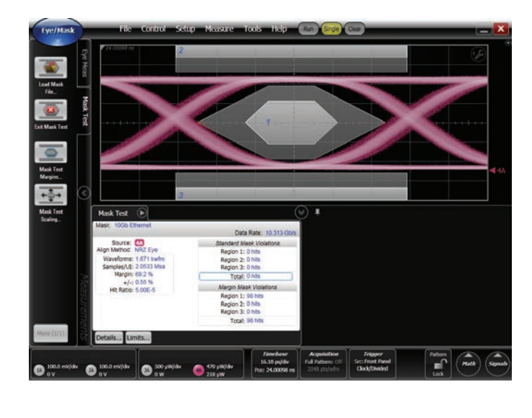Open the Measure menu

click(x=218, y=29)
